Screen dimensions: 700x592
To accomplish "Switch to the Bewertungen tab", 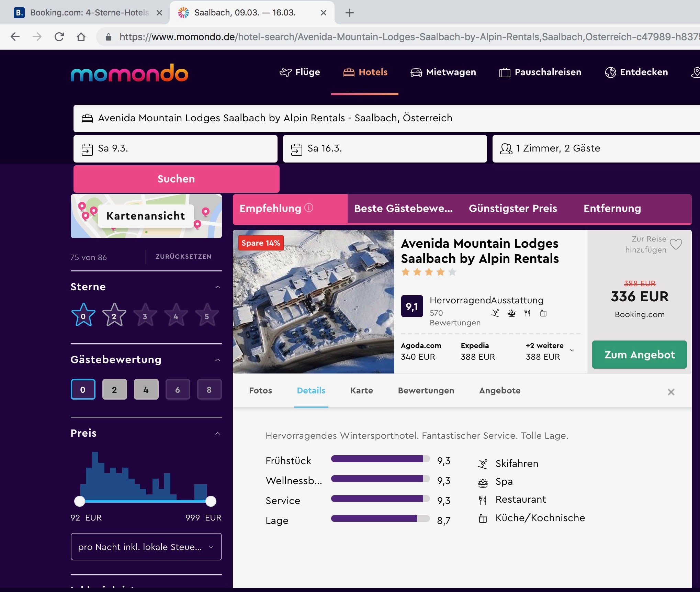I will click(426, 391).
